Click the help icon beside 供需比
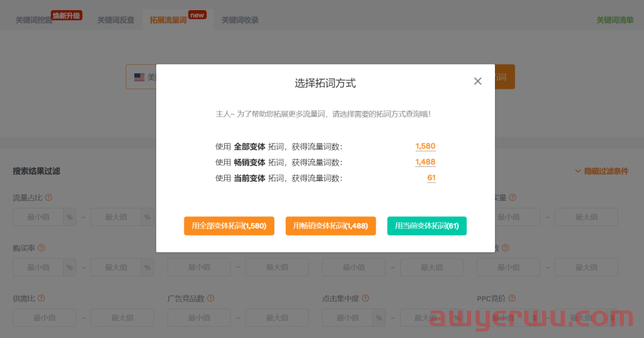644x338 pixels. coord(41,298)
